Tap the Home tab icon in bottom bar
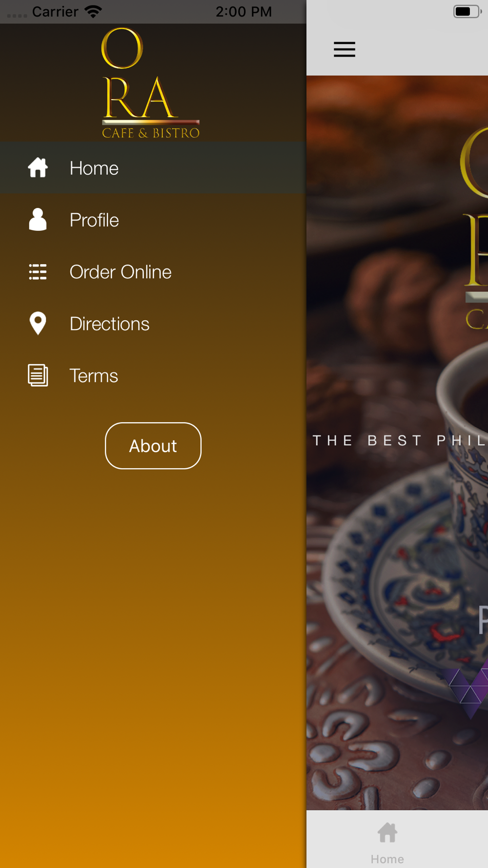Viewport: 488px width, 868px height. [x=387, y=833]
